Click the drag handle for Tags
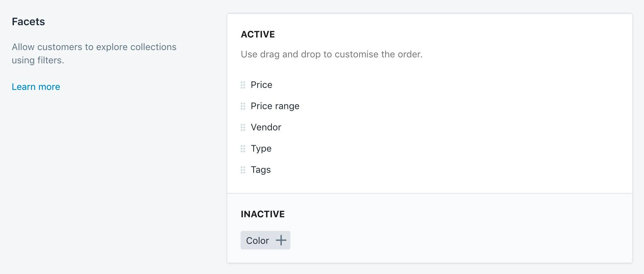Viewport: 644px width, 274px height. (242, 170)
